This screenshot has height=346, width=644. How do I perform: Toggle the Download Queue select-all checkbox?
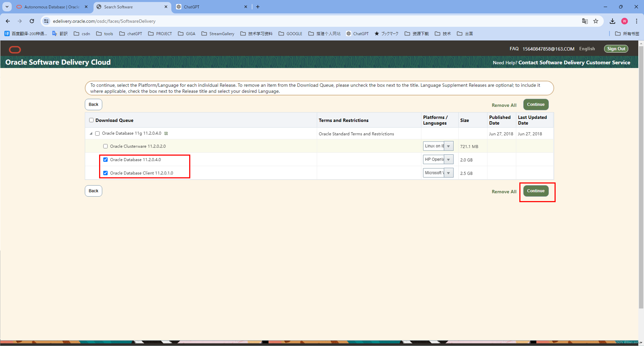pos(91,120)
